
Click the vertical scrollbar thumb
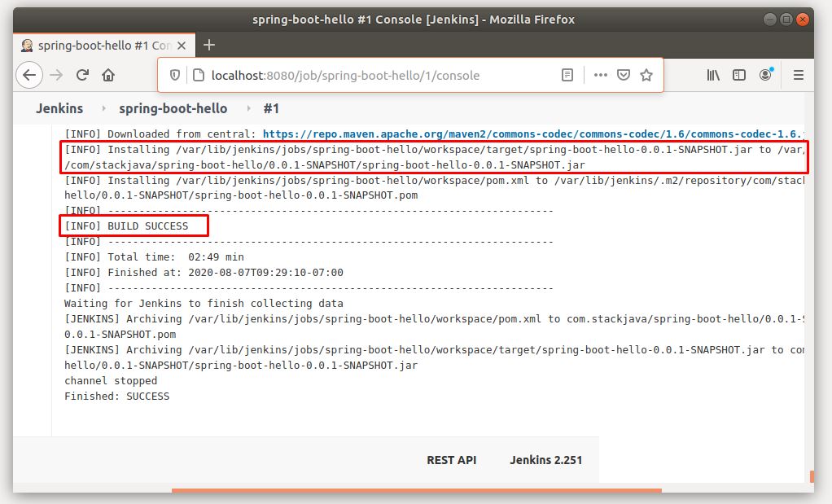812,476
